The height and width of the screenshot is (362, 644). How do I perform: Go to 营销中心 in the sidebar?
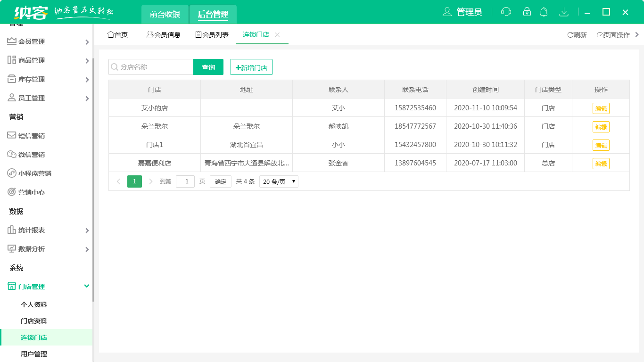32,192
